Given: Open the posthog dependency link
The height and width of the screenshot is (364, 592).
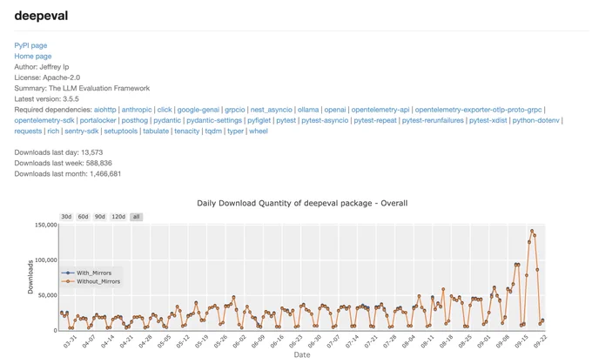Looking at the screenshot, I should [x=135, y=120].
